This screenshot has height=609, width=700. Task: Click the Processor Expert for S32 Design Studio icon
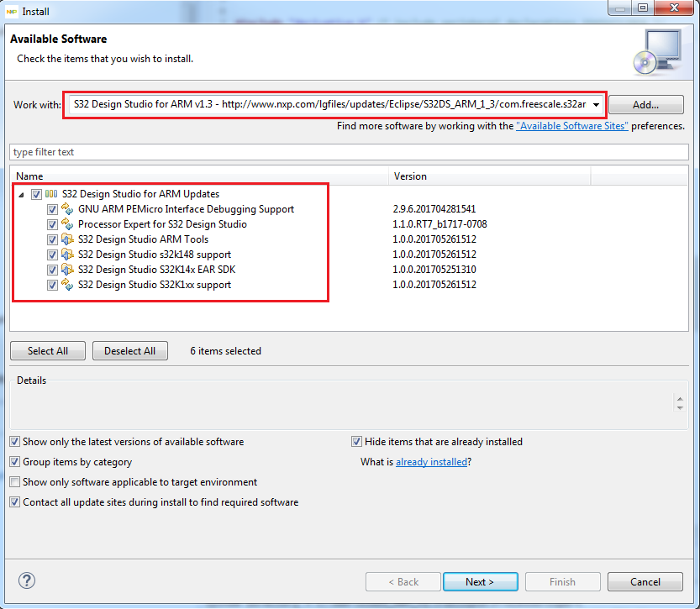coord(67,224)
